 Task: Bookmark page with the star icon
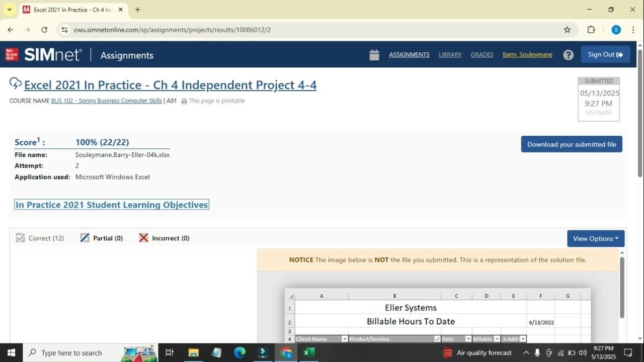tap(567, 30)
